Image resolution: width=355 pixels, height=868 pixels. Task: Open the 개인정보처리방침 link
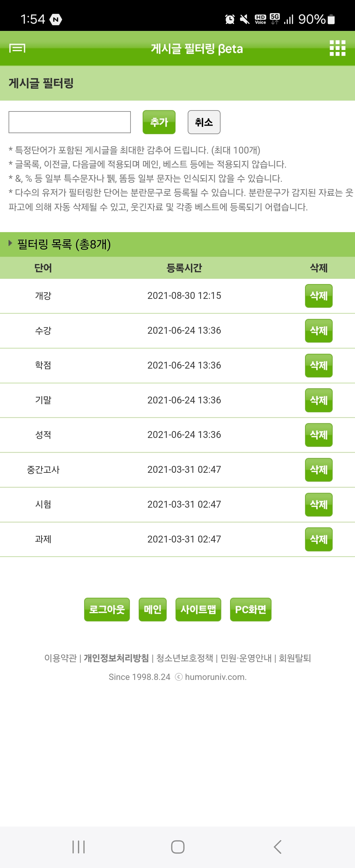tap(116, 658)
